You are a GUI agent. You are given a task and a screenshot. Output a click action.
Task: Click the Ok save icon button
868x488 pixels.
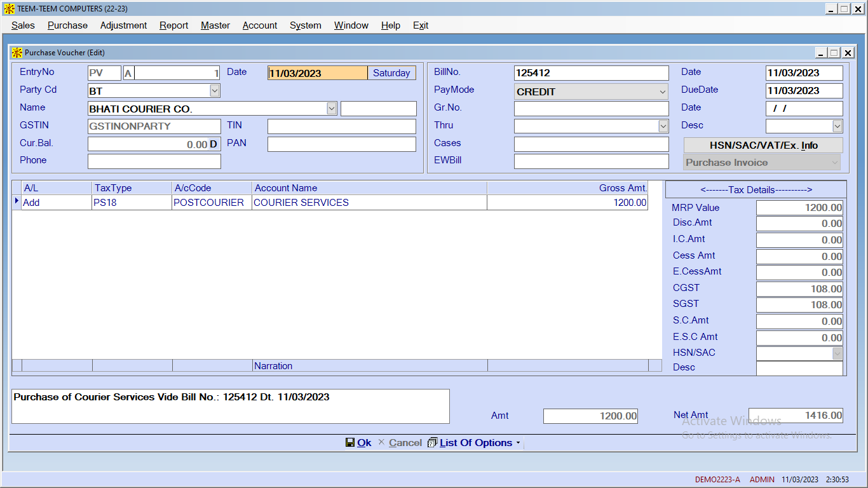[358, 443]
